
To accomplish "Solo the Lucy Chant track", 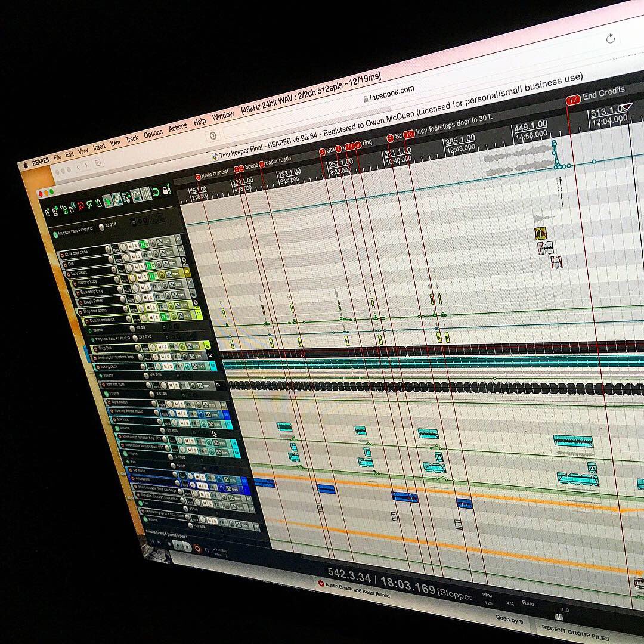I will pos(142,266).
